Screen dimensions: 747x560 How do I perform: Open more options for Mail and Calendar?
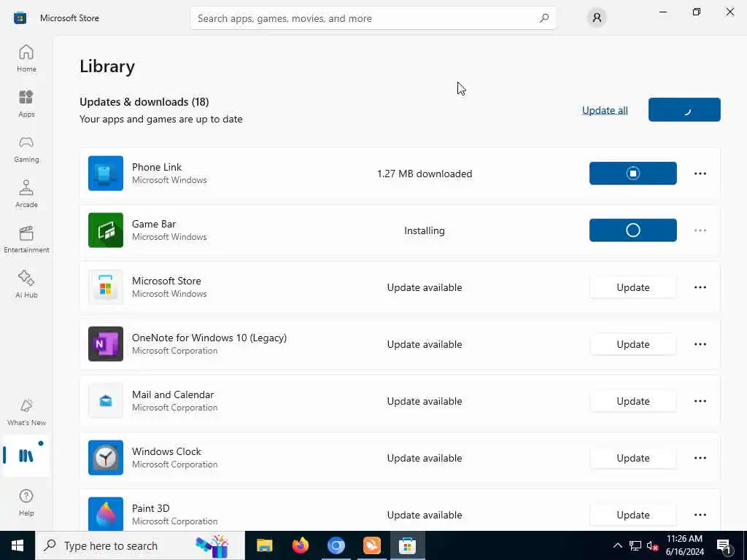[700, 401]
